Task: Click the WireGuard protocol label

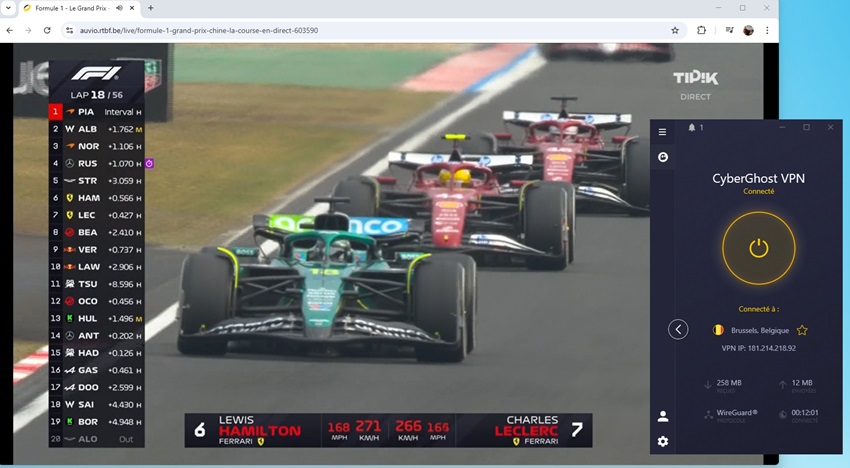Action: point(737,413)
